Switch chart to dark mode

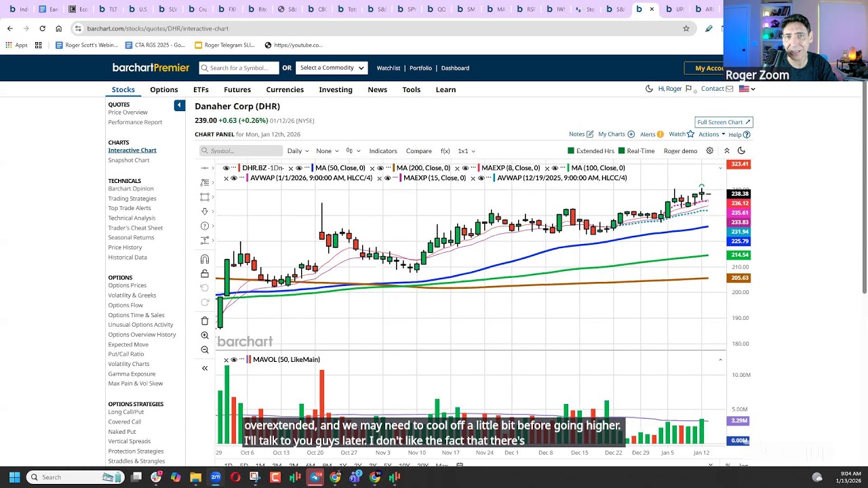741,150
